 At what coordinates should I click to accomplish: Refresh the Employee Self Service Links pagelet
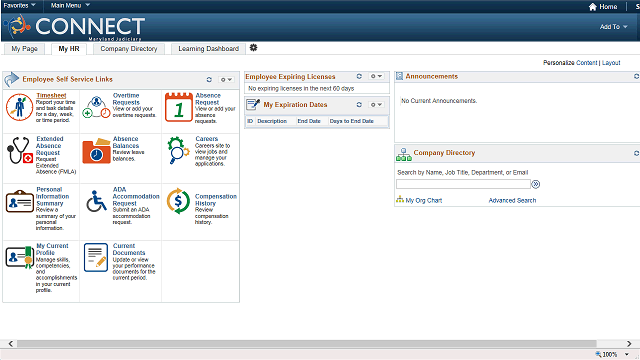(x=209, y=80)
